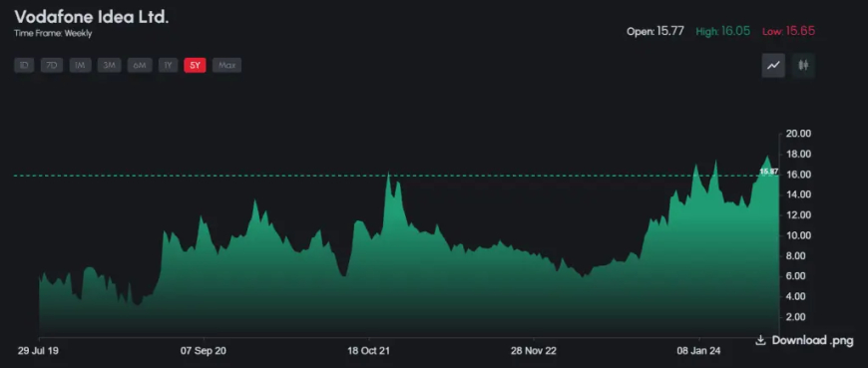Click the download icon beside Download .png
Screen dimensions: 868x368
pos(760,340)
